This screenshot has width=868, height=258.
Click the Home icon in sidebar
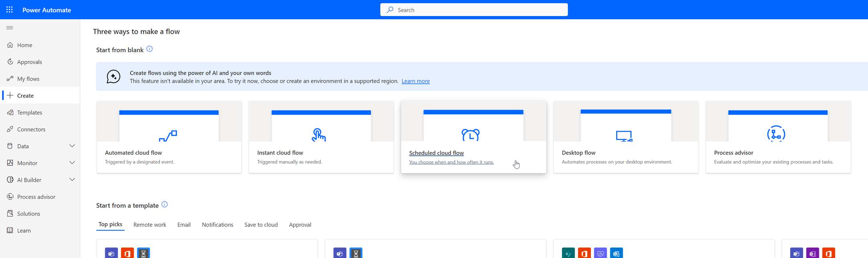click(10, 45)
